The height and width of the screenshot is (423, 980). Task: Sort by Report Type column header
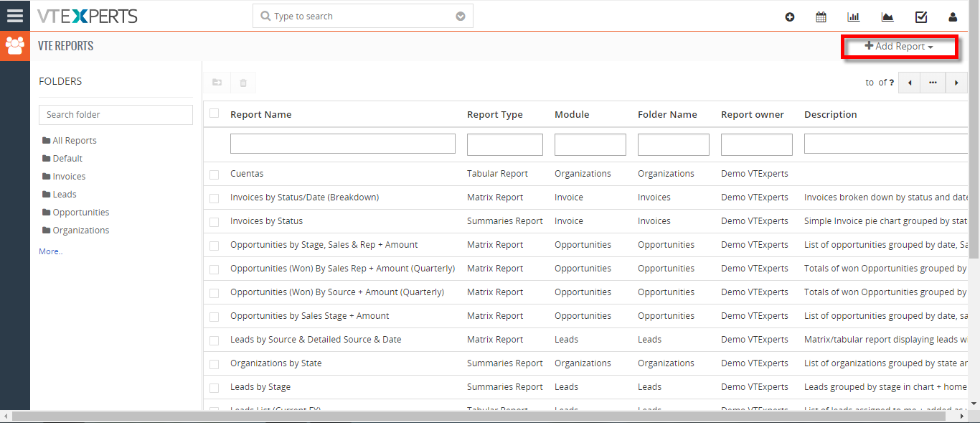[x=495, y=115]
